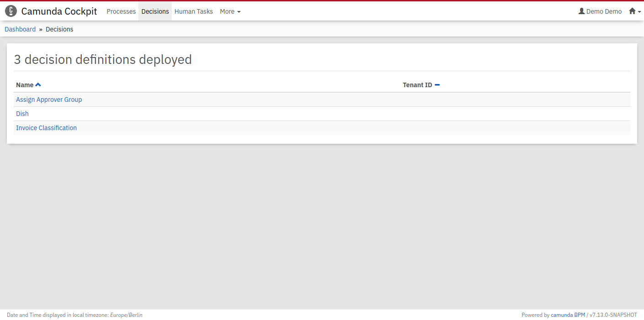Screen dimensions: 644x320
Task: Open the home icon app switcher
Action: click(x=634, y=11)
